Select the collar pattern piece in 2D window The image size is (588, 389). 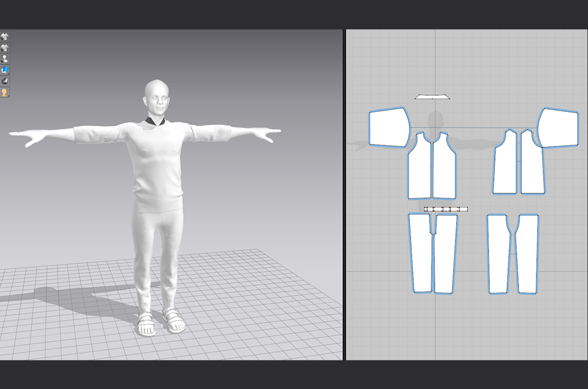click(x=432, y=96)
